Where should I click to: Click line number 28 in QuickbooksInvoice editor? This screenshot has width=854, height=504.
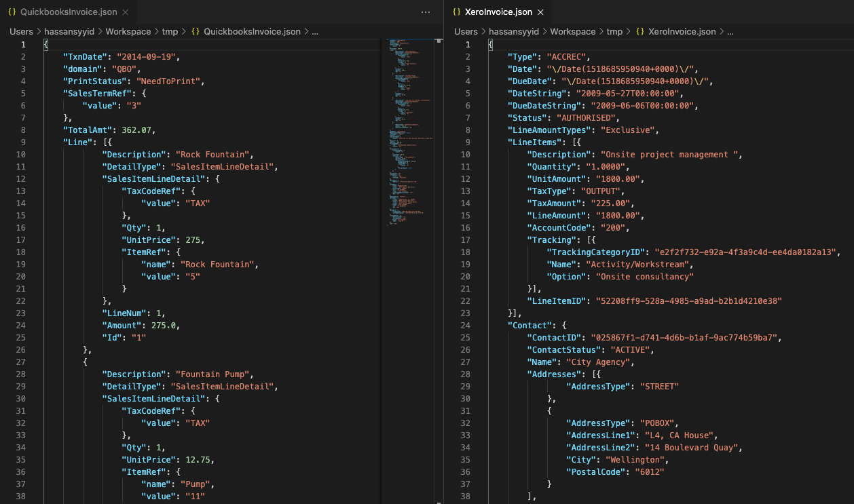(20, 374)
